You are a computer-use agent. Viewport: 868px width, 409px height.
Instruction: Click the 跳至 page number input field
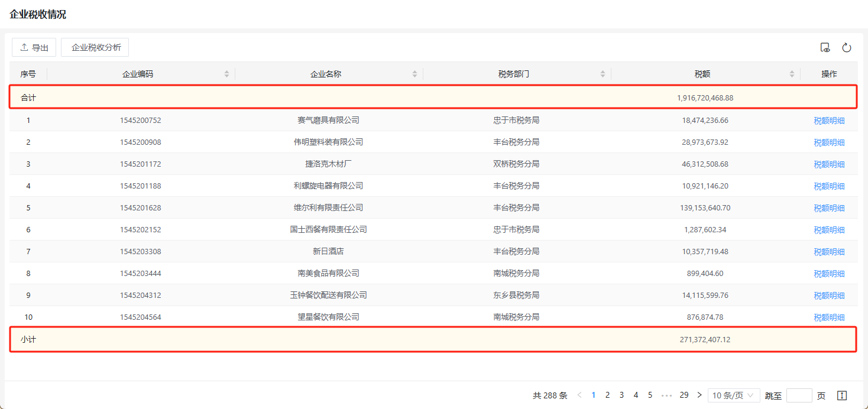pyautogui.click(x=799, y=395)
